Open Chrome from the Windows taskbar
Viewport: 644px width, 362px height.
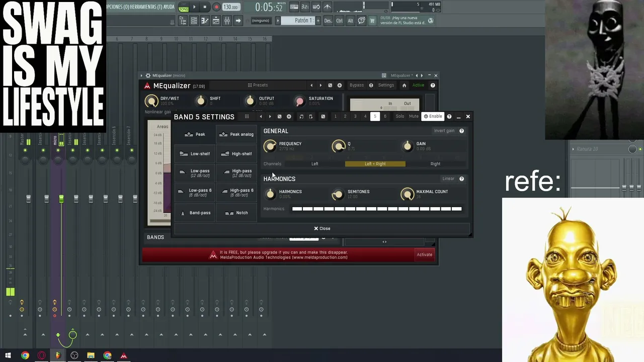25,356
